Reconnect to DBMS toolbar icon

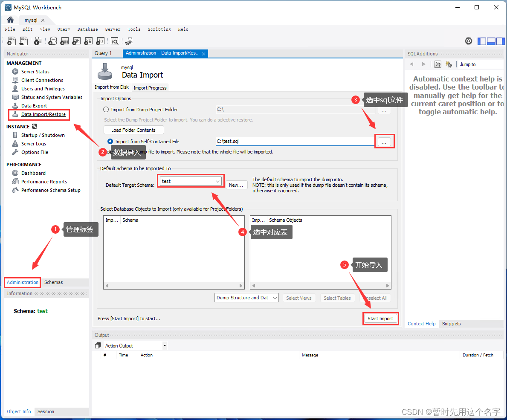pos(129,41)
